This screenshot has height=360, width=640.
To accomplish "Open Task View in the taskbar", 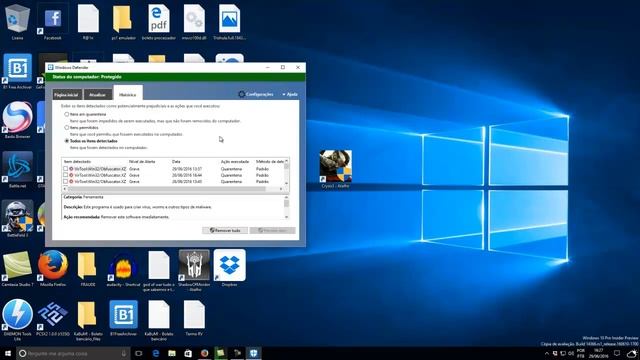I will (x=139, y=353).
